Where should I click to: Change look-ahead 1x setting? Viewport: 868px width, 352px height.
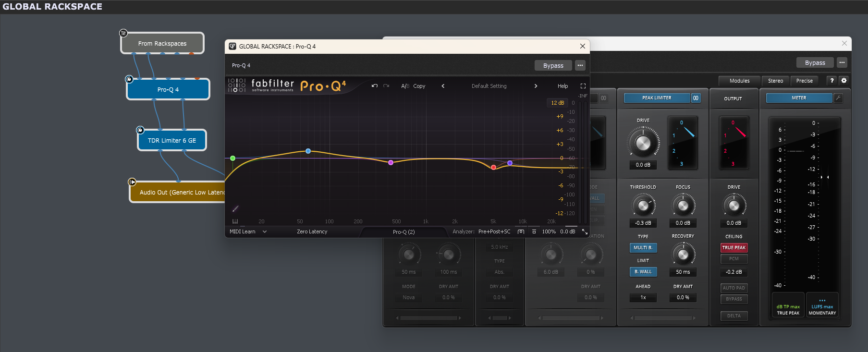(643, 298)
